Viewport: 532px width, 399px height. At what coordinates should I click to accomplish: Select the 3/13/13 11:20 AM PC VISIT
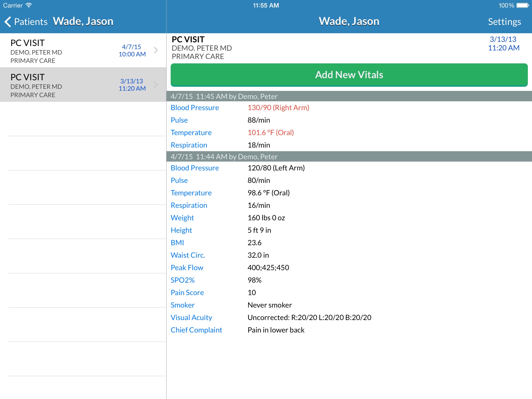[x=65, y=85]
